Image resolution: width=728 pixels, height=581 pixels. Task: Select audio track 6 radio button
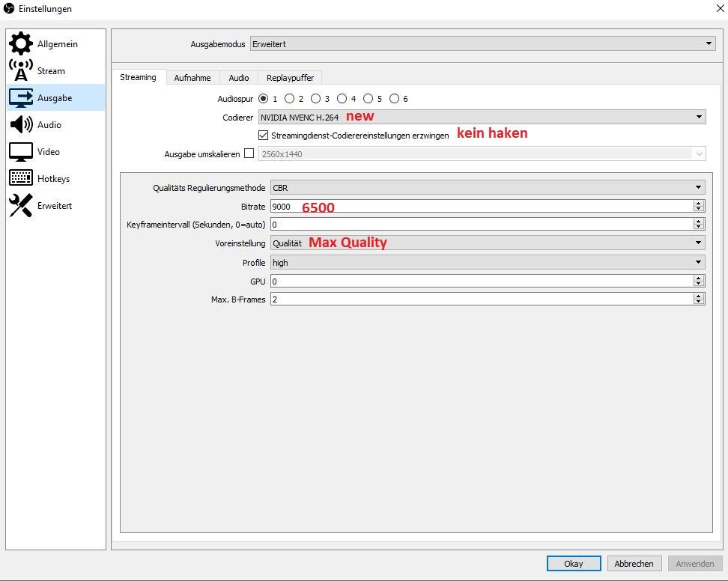tap(394, 98)
